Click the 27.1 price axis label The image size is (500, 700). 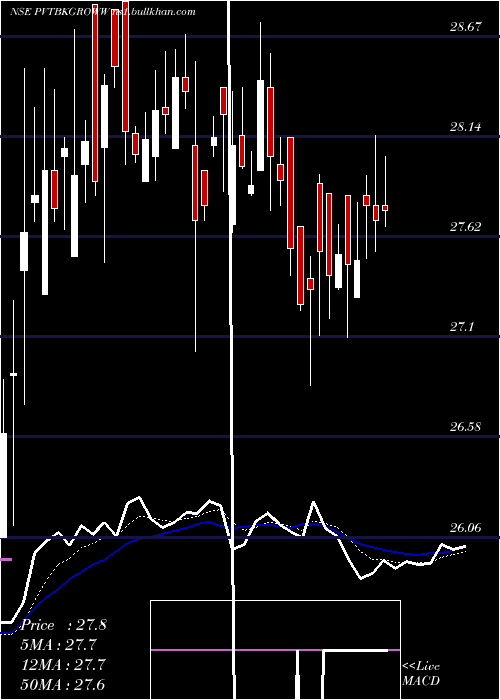[x=462, y=327]
